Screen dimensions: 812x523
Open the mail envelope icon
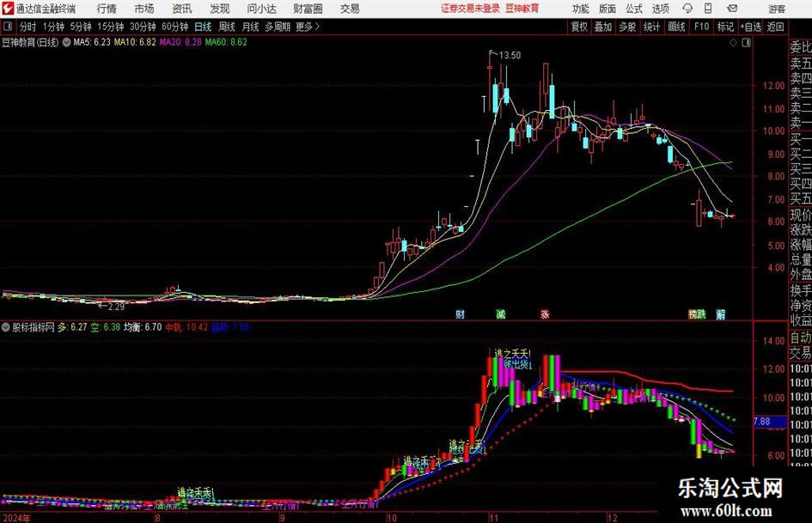point(732,9)
